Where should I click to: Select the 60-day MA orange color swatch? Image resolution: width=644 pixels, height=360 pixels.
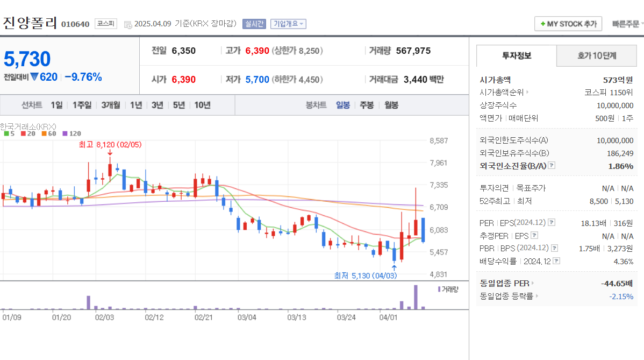coord(44,132)
